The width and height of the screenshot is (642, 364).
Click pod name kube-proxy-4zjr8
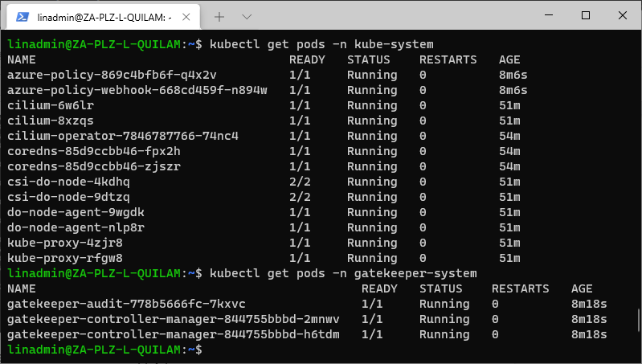coord(65,243)
